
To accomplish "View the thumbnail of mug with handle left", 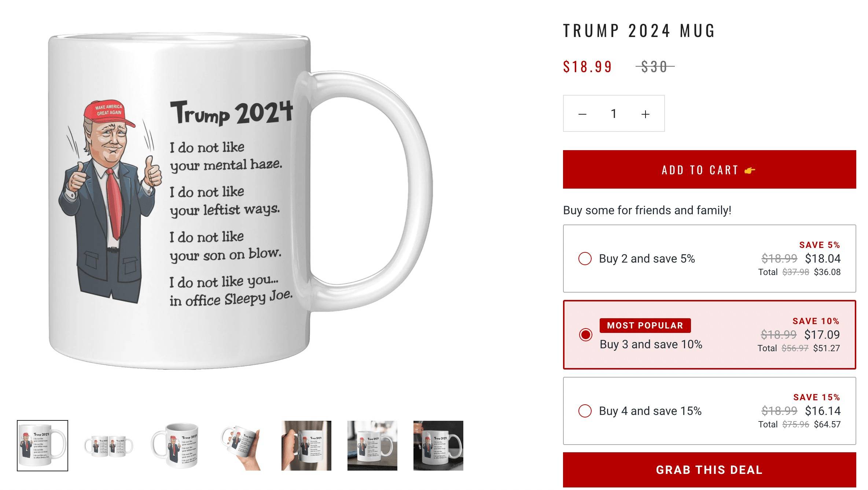I will pos(174,446).
